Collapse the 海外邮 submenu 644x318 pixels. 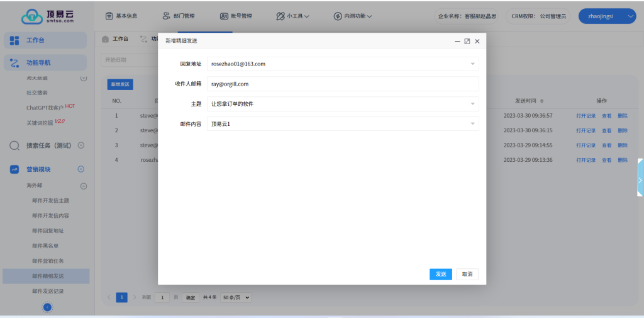[x=83, y=186]
